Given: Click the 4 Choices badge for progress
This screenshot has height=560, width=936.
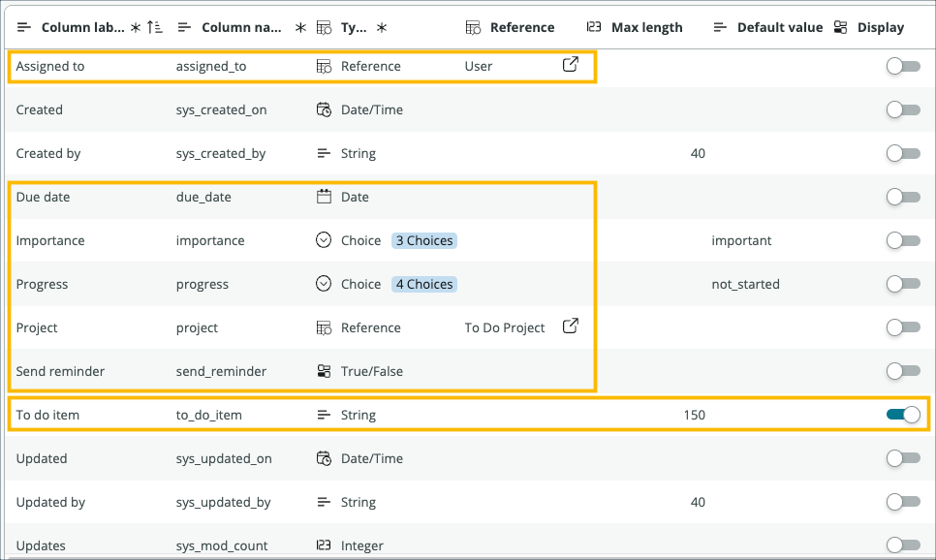Looking at the screenshot, I should coord(423,284).
